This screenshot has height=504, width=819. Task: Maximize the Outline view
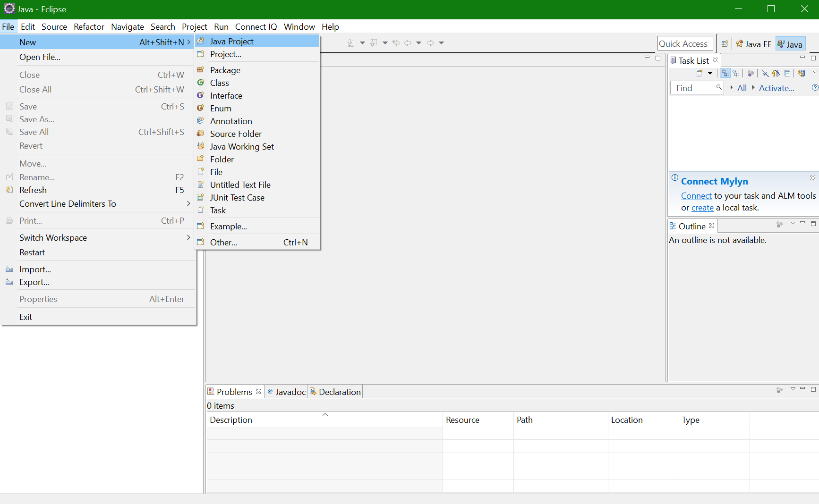[813, 223]
